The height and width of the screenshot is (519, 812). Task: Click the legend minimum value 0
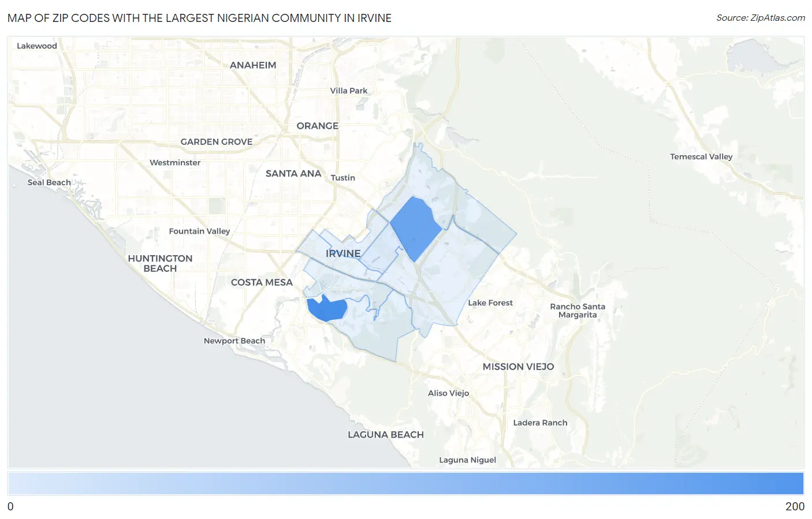click(10, 506)
